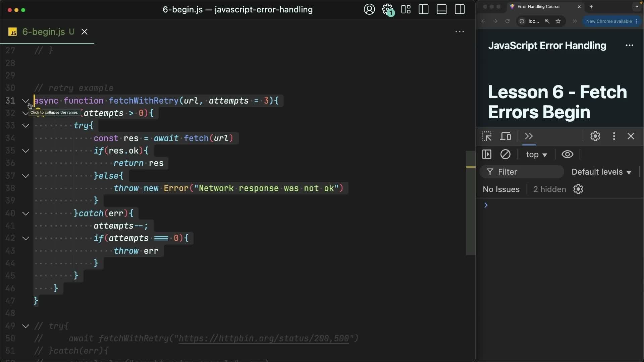Open DevTools settings gear
The height and width of the screenshot is (362, 644).
tap(595, 136)
